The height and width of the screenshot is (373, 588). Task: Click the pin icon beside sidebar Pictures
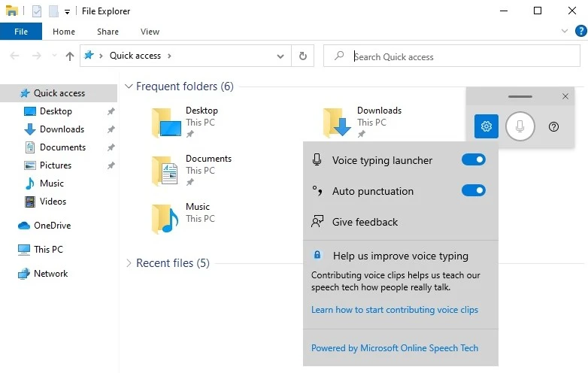coord(111,165)
